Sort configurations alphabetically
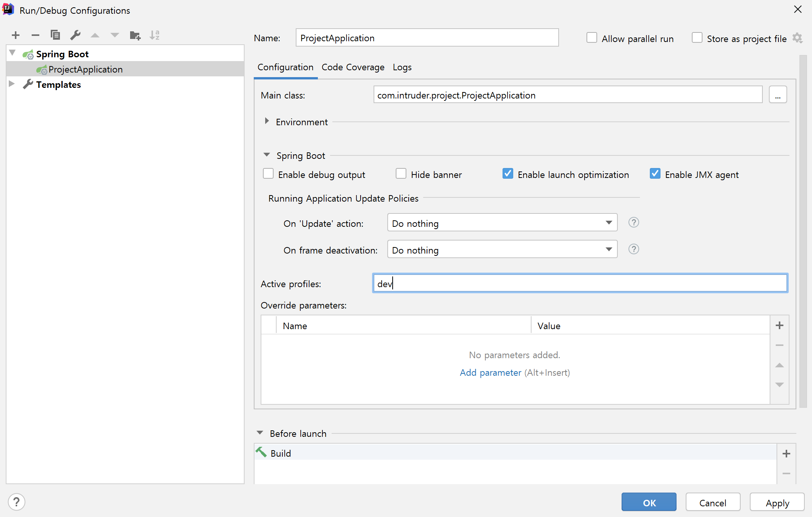The width and height of the screenshot is (812, 517). point(155,35)
